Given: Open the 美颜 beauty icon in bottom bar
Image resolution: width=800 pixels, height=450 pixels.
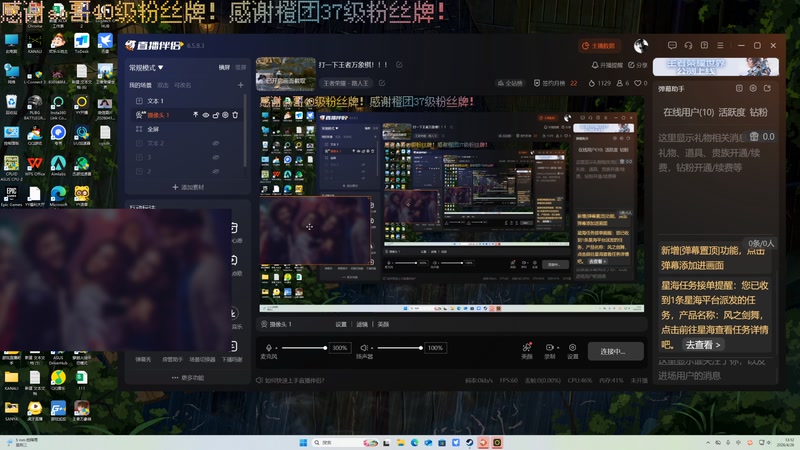Looking at the screenshot, I should 527,347.
